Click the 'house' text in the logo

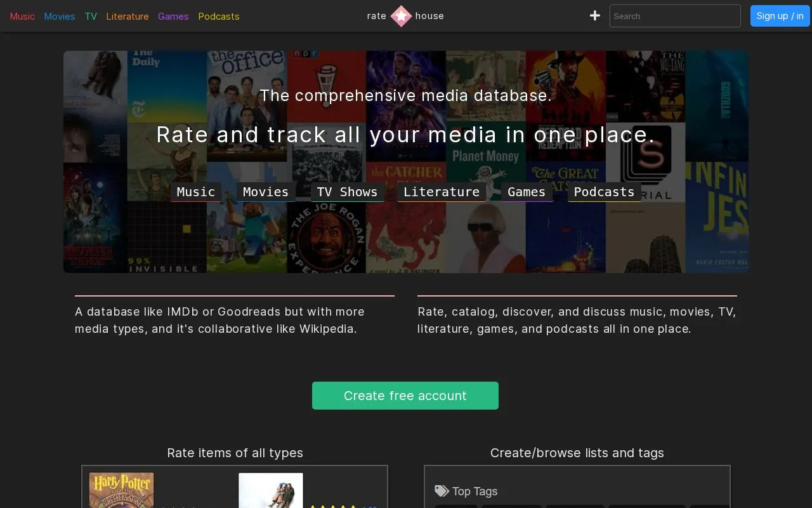coord(429,16)
